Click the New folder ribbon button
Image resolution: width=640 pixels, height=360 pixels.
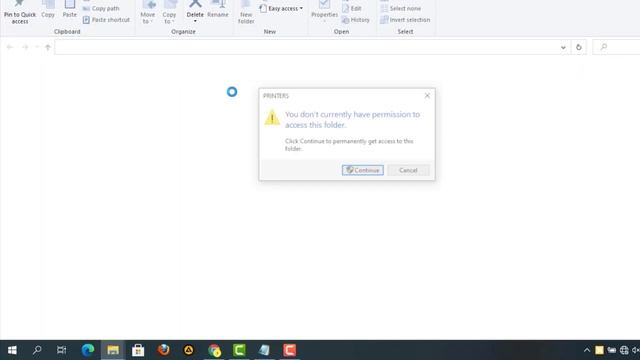[246, 12]
